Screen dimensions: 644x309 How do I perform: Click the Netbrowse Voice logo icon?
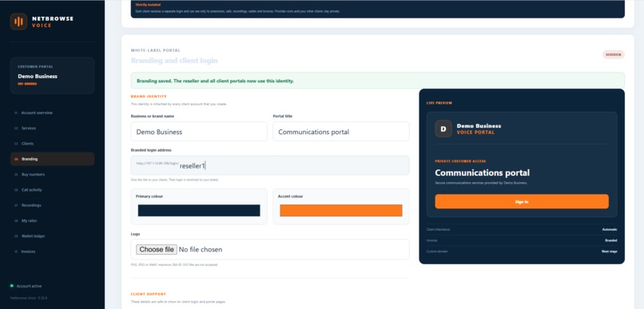pos(18,22)
